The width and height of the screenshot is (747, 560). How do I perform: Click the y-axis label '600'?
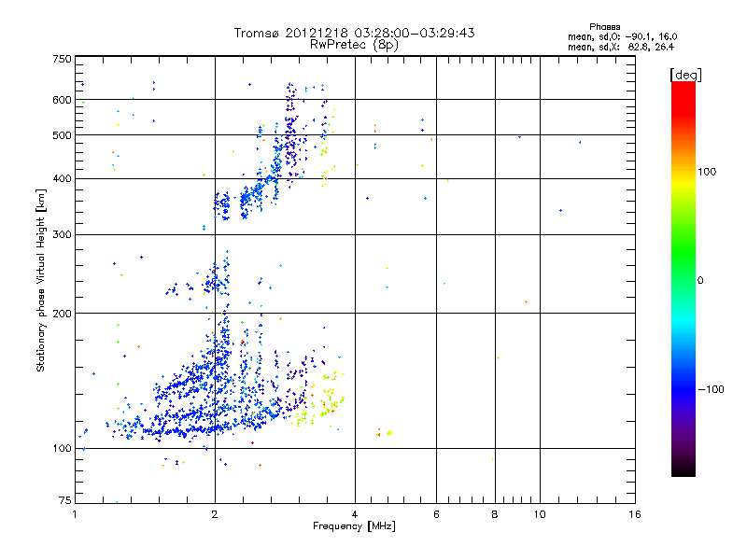[x=62, y=100]
